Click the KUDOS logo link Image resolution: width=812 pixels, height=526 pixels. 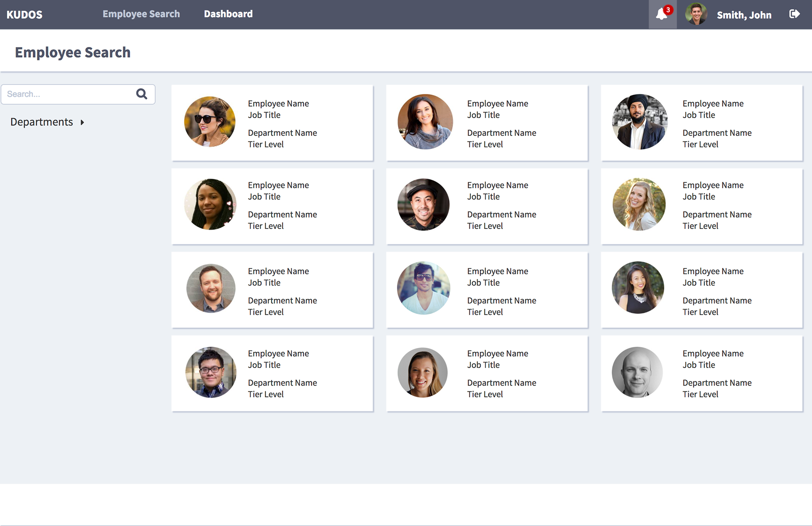point(25,15)
